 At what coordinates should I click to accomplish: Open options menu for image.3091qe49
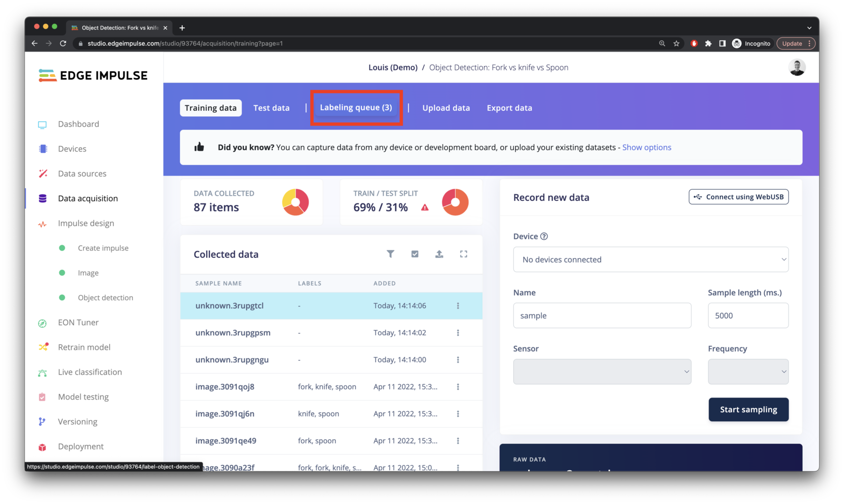pos(458,441)
